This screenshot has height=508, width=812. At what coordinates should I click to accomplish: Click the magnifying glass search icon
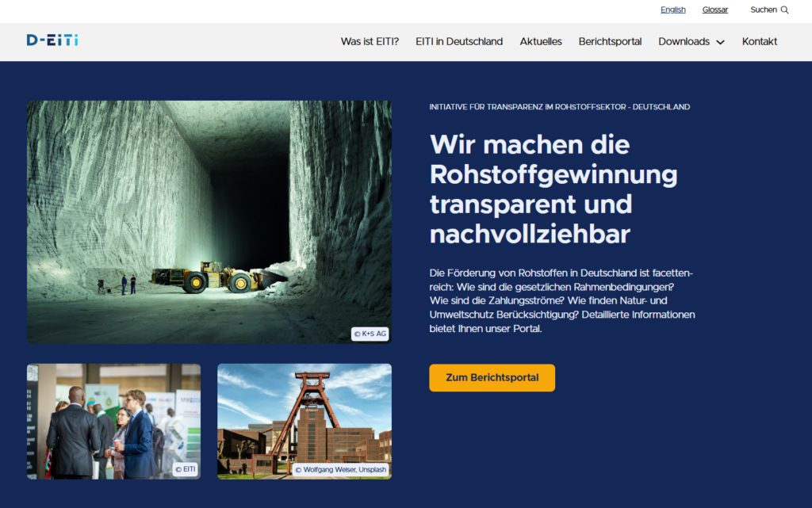click(x=784, y=10)
